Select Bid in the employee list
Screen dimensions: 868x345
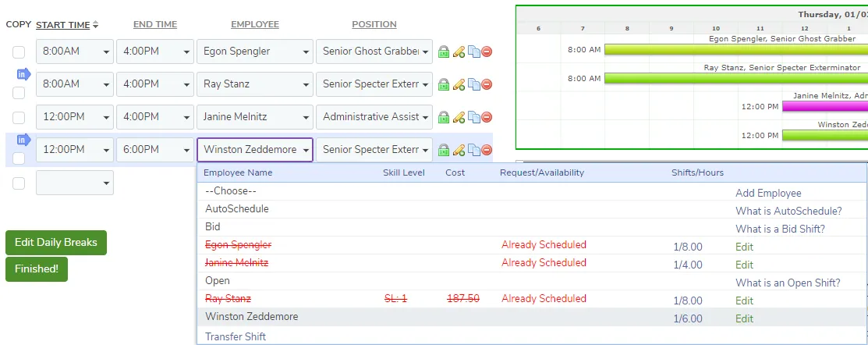tap(213, 226)
